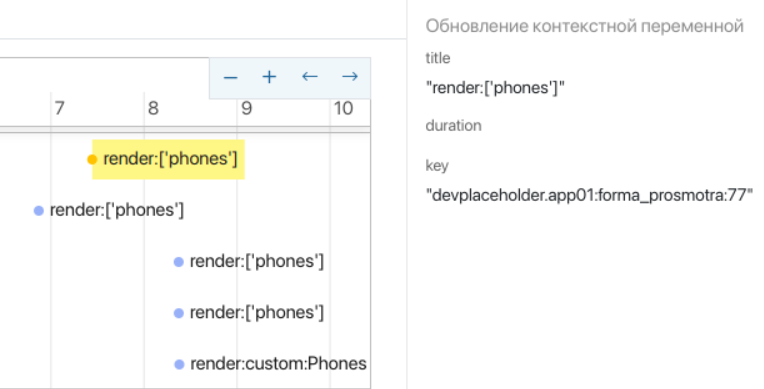
Task: Click the heading Обновление контекстной переменной
Action: 585,26
